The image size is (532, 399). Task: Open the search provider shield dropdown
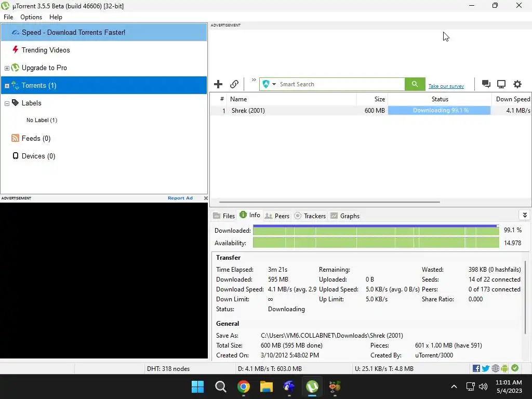pyautogui.click(x=269, y=84)
